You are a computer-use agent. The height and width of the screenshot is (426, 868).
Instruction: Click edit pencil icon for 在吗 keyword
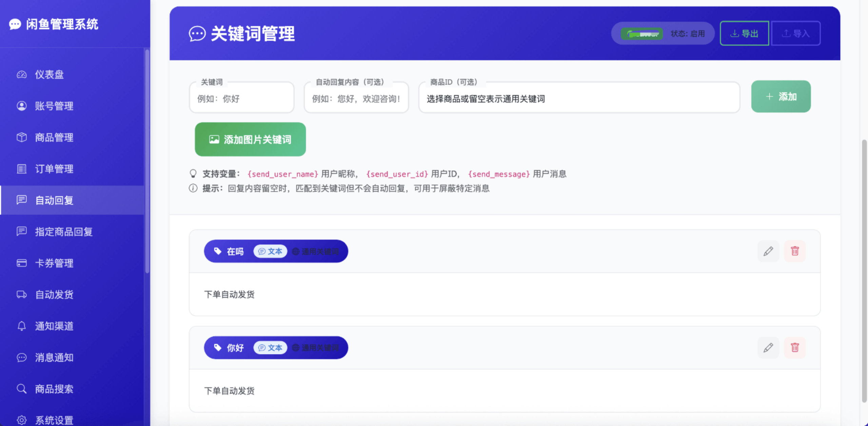point(768,251)
